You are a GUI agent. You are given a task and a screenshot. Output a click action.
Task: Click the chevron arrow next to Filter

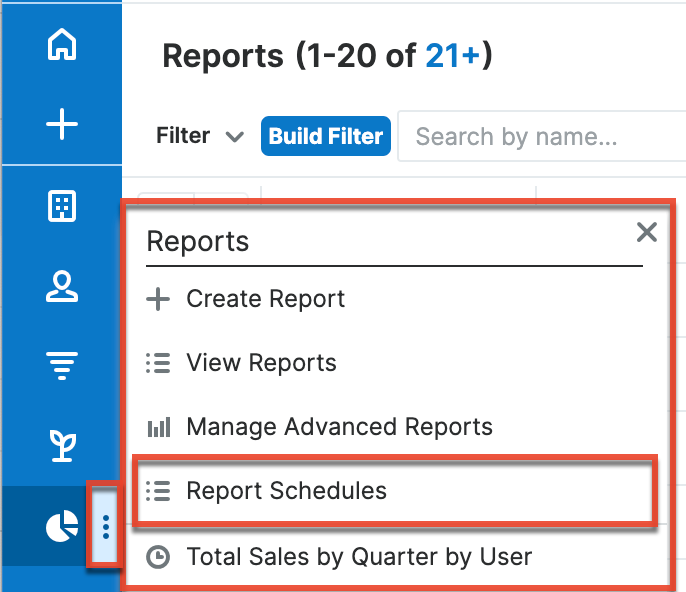[x=235, y=137]
